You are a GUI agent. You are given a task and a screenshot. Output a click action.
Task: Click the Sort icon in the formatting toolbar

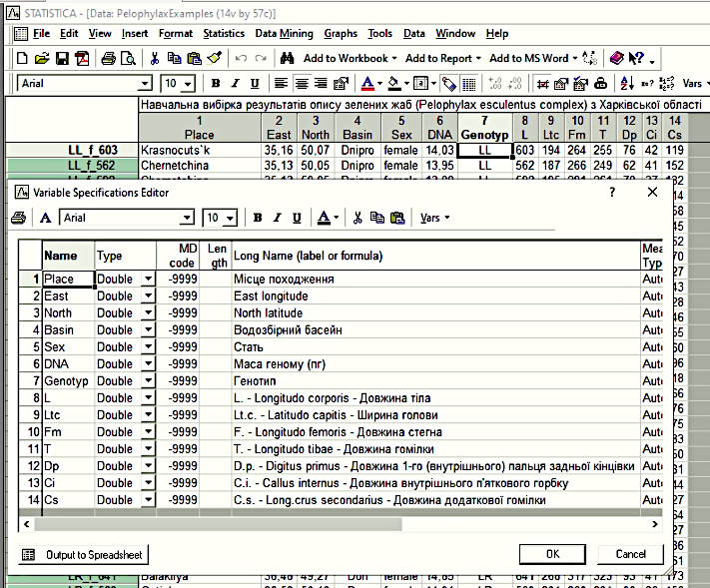pos(627,84)
